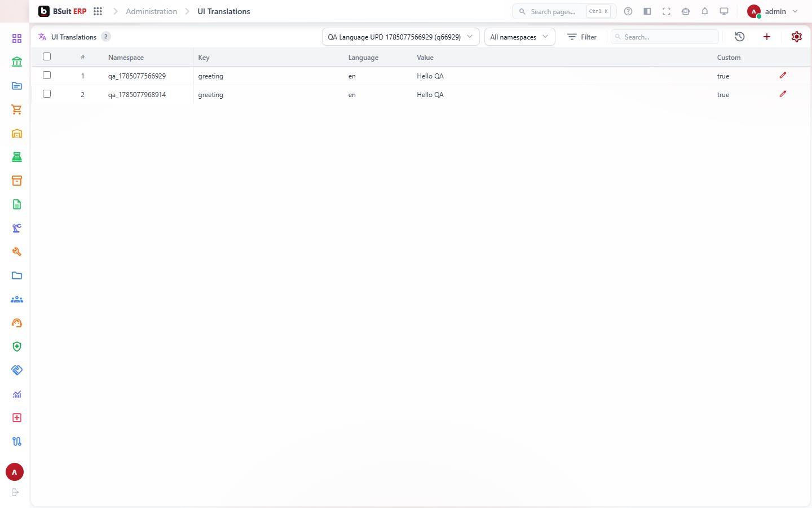The height and width of the screenshot is (508, 812).
Task: Click the green shield icon in sidebar
Action: [17, 347]
